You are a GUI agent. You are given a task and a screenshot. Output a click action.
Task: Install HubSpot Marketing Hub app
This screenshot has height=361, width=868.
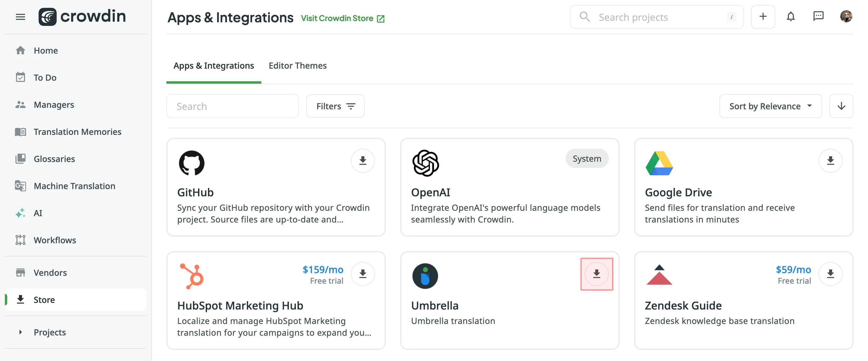coord(363,274)
